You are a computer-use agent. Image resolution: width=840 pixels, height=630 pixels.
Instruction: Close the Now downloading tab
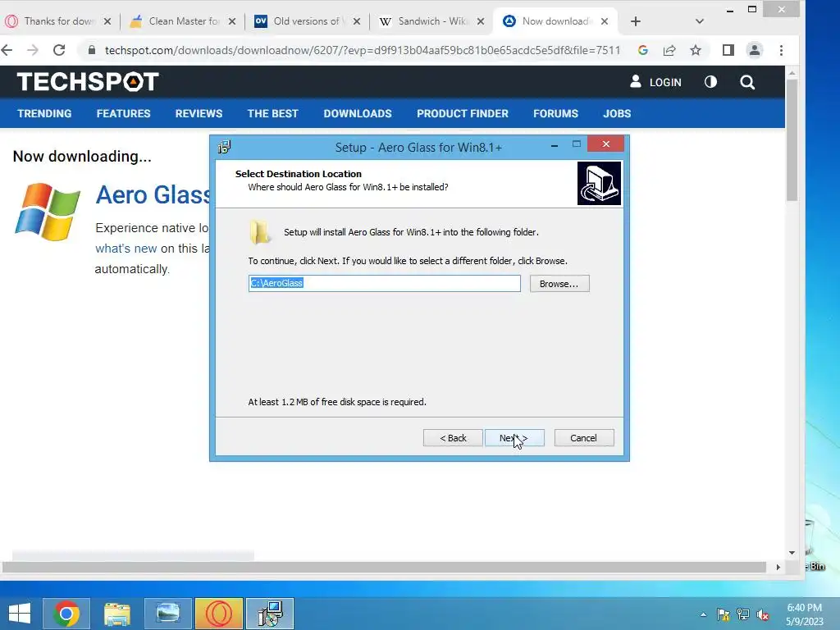click(605, 21)
